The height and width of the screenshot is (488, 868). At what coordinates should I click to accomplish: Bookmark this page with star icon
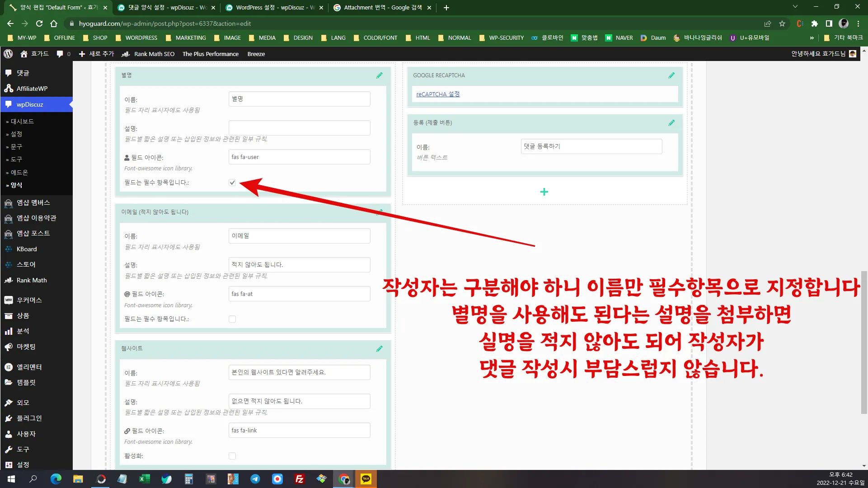coord(782,23)
